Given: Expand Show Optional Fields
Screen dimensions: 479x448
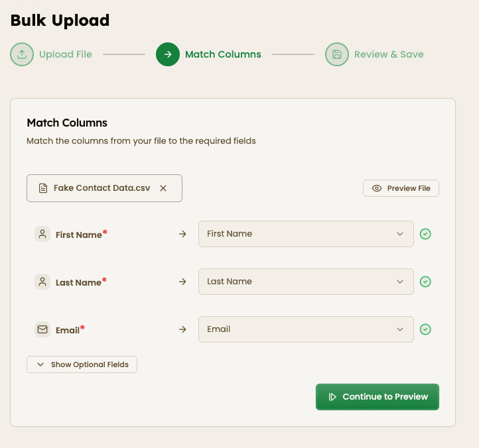Looking at the screenshot, I should (82, 364).
